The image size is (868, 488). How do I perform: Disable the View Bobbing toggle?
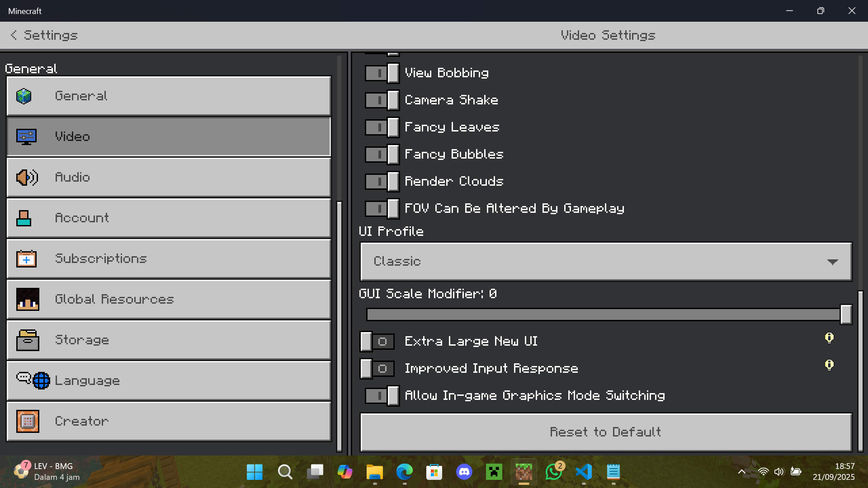coord(382,73)
